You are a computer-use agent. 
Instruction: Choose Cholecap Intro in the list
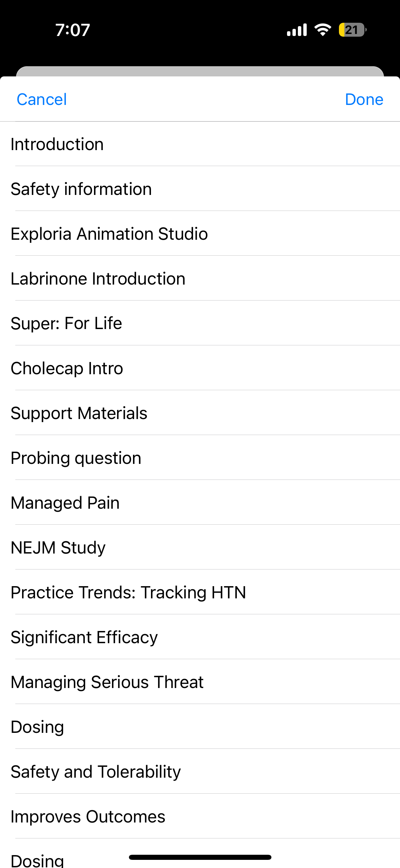click(x=67, y=368)
